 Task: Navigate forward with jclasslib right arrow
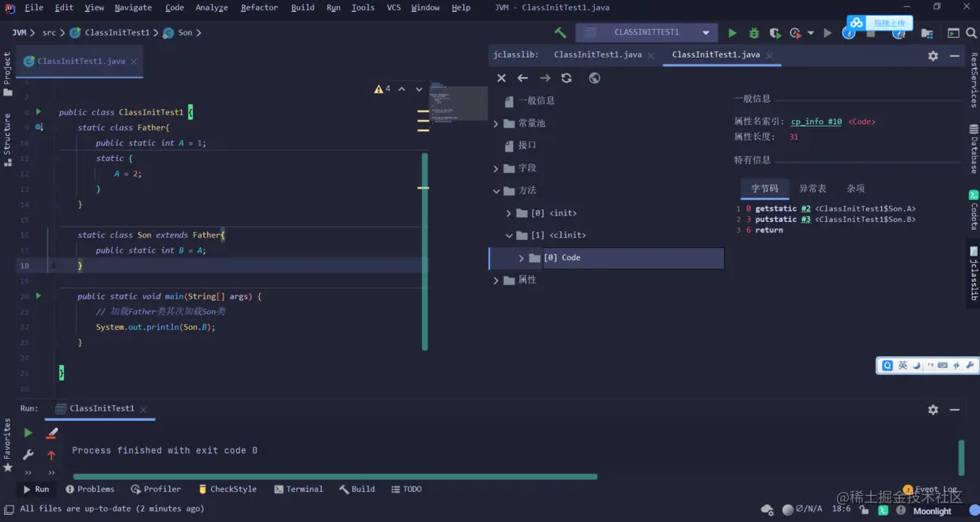click(x=545, y=77)
